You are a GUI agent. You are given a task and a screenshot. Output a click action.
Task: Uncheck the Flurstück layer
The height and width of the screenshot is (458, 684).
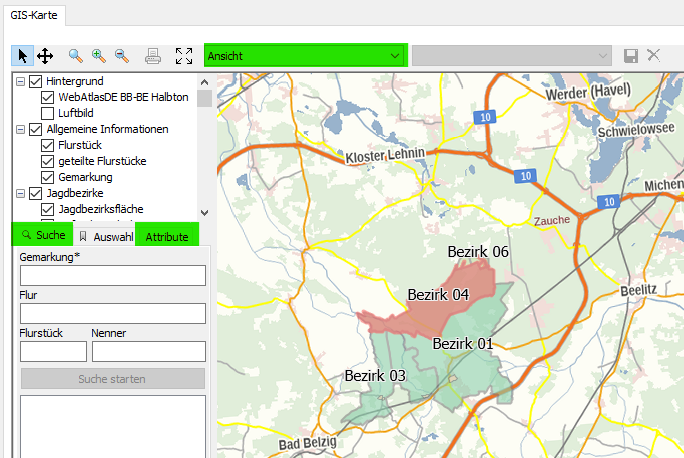(48, 145)
